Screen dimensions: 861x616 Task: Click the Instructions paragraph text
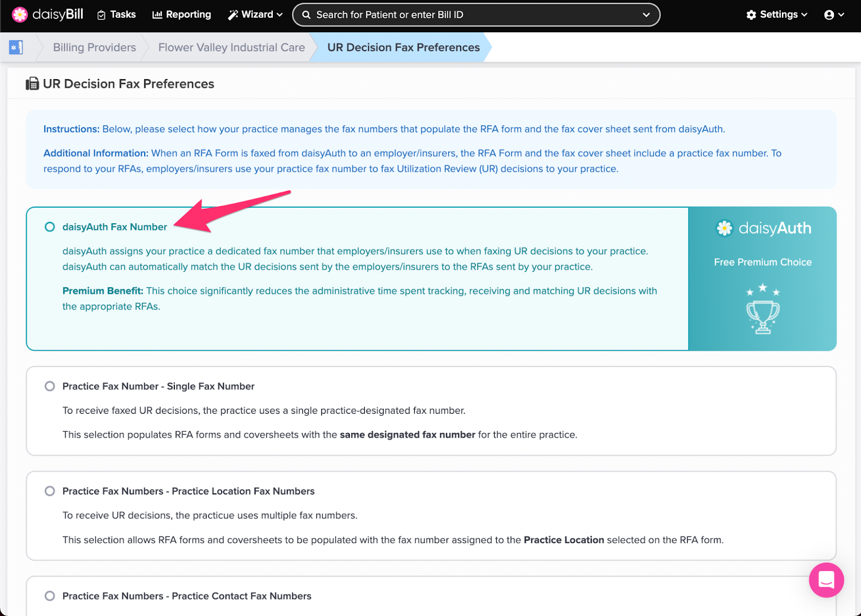(x=384, y=129)
